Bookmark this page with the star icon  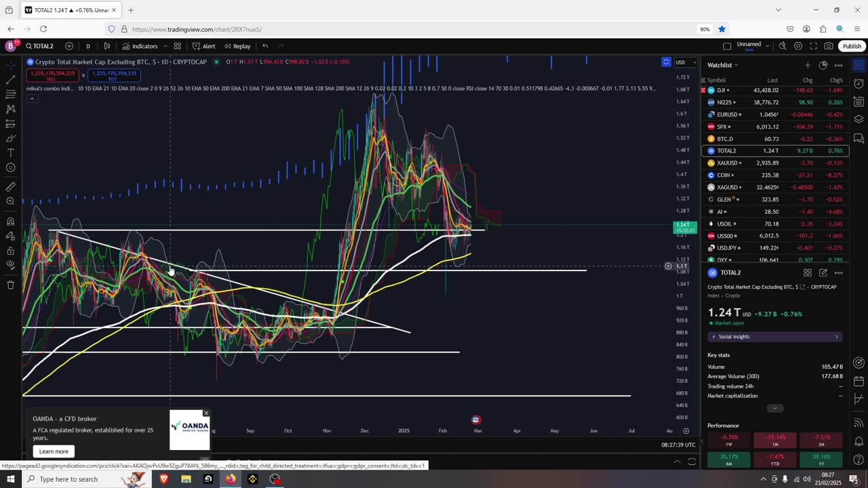point(722,29)
